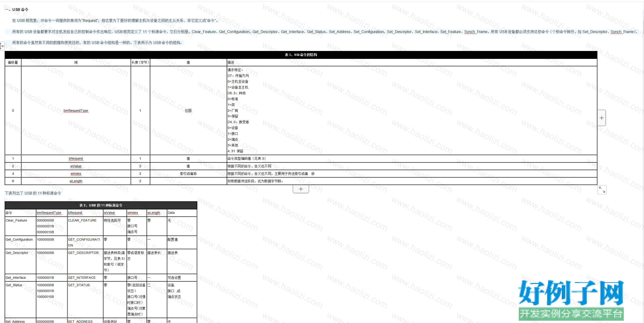
Task: Click the "描述" column header in Table 1
Action: click(x=412, y=62)
